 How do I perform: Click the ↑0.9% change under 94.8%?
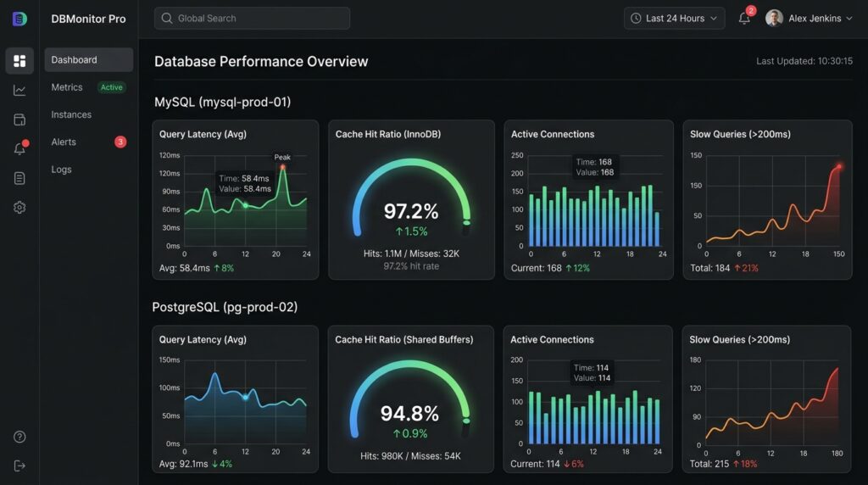(410, 433)
